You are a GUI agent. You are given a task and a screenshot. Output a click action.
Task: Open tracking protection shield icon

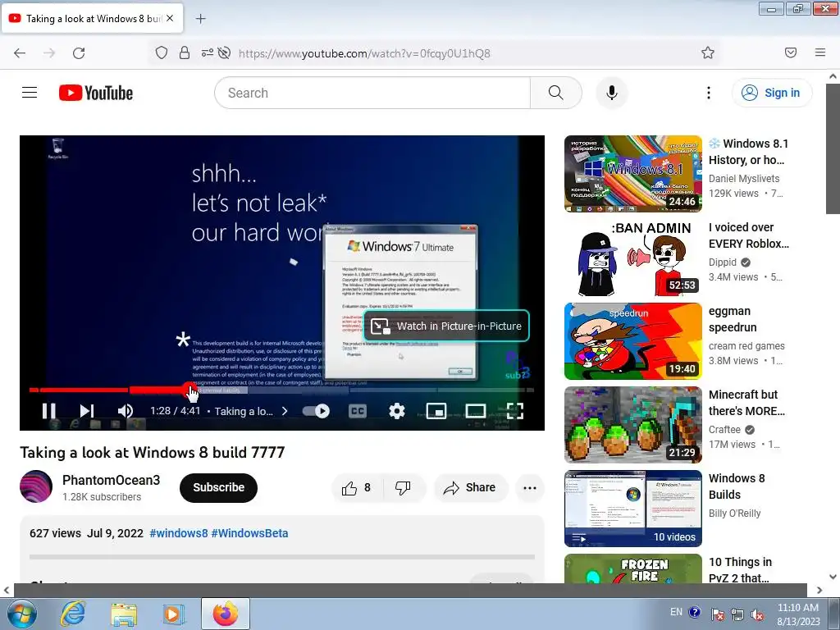point(162,52)
